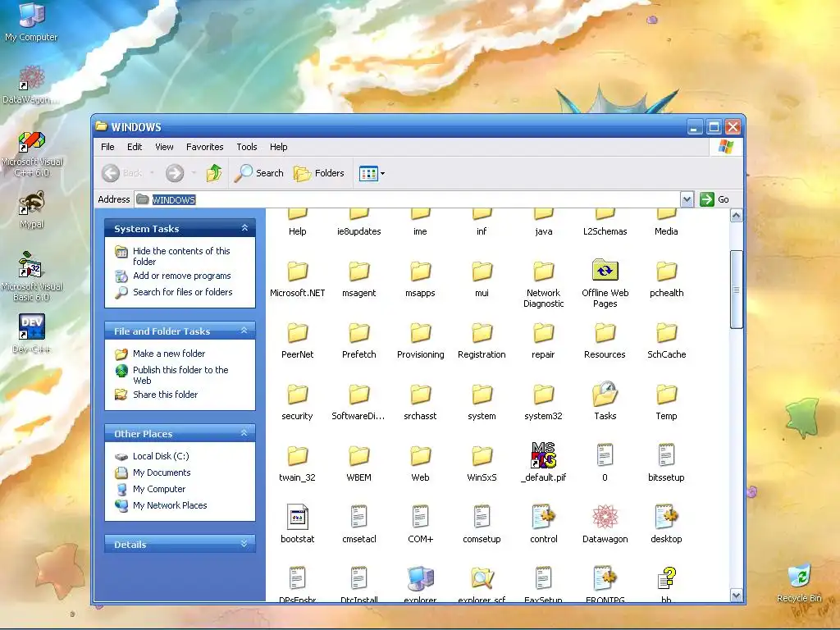Go to Local Disk (C:) in Other Places
Image resolution: width=840 pixels, height=630 pixels.
click(x=161, y=456)
